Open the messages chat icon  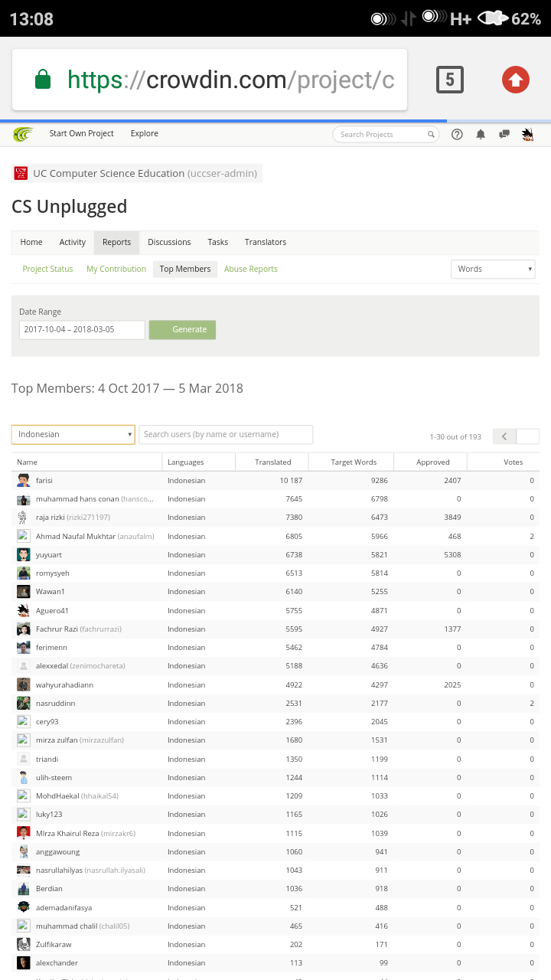[x=504, y=134]
